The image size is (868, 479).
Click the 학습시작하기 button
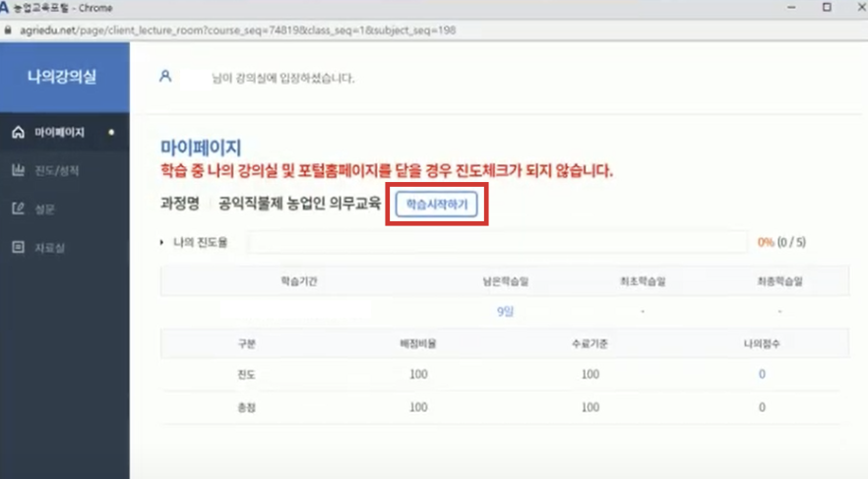(436, 205)
